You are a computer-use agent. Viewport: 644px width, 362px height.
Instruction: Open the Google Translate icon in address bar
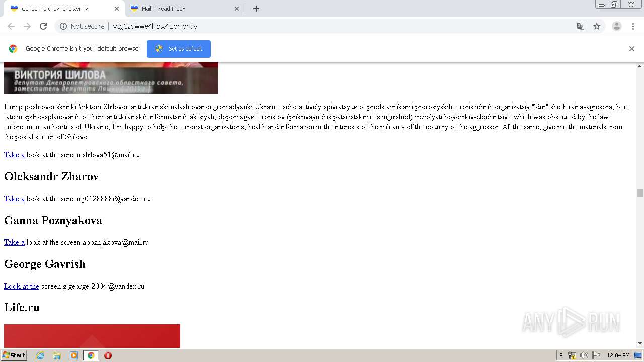click(x=580, y=26)
